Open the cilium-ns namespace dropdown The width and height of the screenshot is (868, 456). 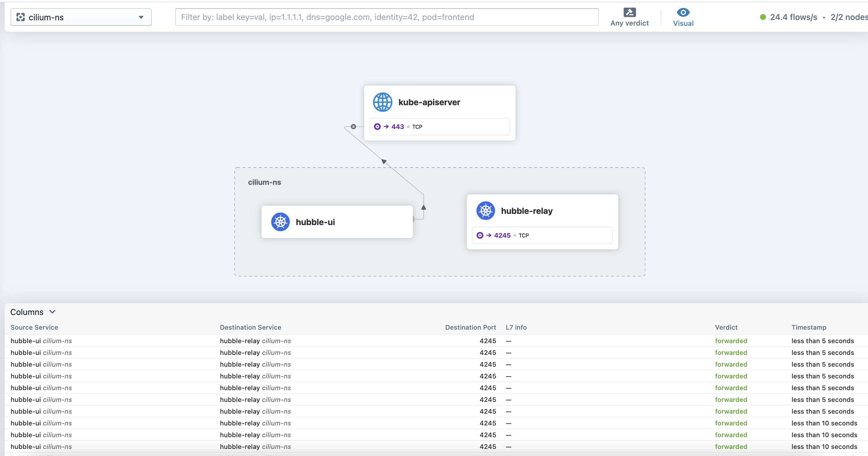[81, 17]
